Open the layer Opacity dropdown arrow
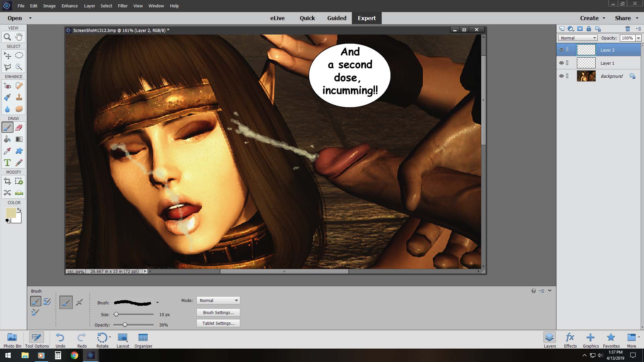The image size is (644, 362). pos(638,38)
